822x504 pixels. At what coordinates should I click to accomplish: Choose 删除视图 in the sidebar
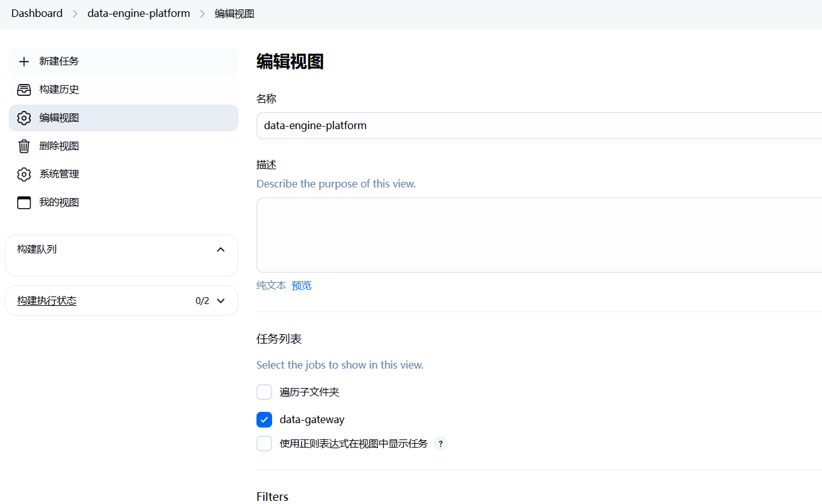tap(124, 146)
